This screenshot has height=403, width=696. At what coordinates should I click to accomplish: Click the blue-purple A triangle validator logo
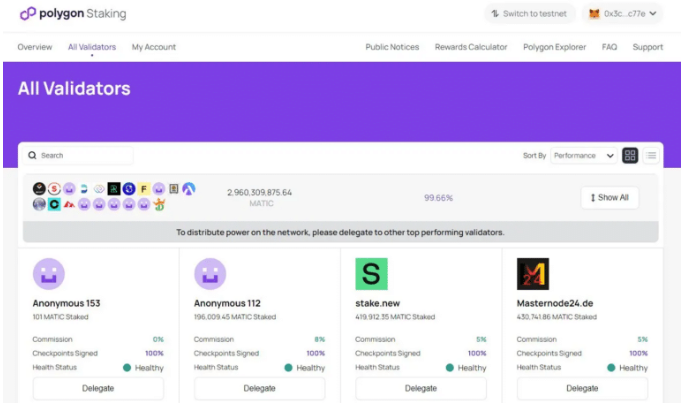(x=189, y=189)
